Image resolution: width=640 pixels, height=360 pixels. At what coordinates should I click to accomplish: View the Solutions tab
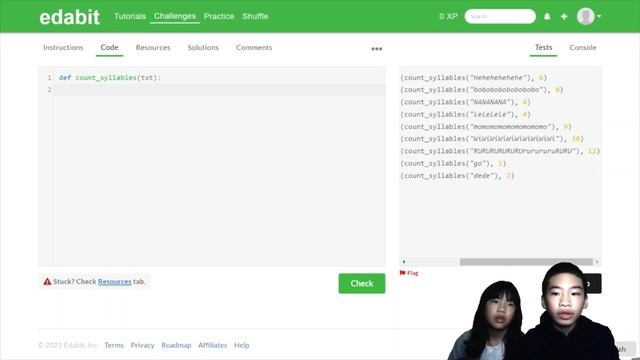pos(203,47)
